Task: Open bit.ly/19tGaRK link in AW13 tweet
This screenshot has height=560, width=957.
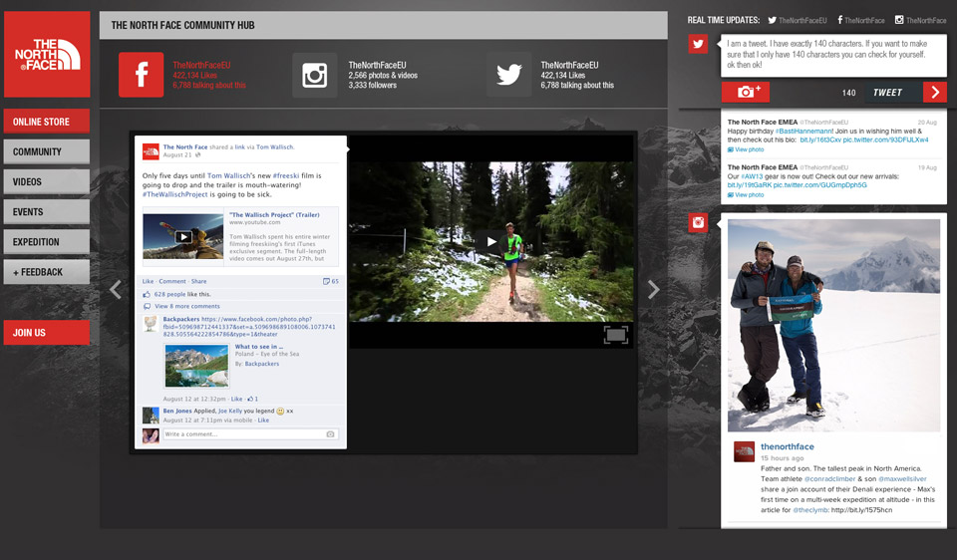Action: point(750,184)
